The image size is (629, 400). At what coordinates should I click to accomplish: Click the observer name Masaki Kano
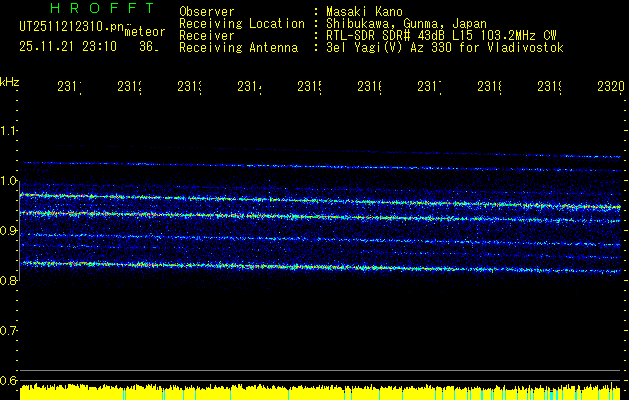362,12
